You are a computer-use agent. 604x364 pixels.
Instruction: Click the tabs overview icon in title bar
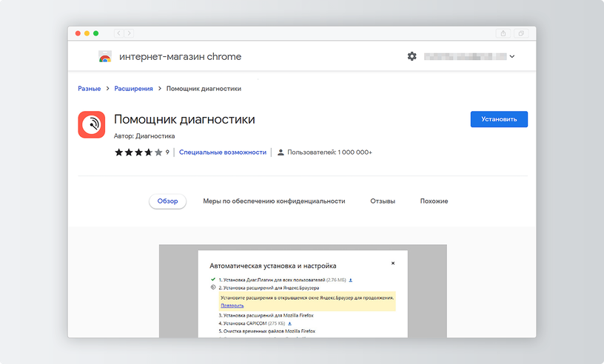(521, 33)
